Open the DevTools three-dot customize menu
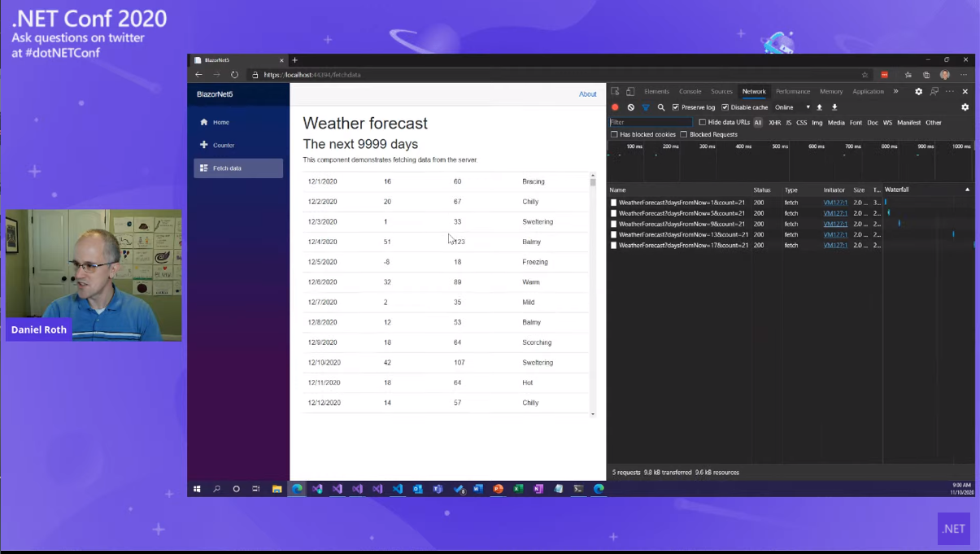 pos(950,91)
